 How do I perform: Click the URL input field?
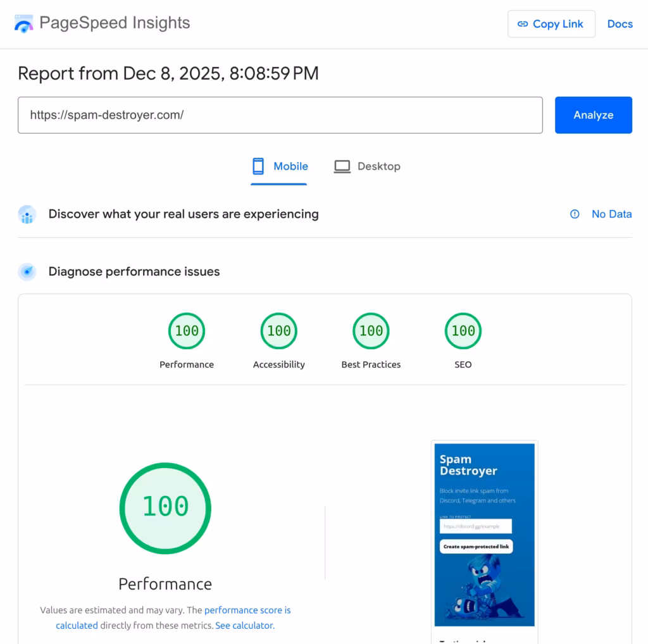[x=280, y=115]
